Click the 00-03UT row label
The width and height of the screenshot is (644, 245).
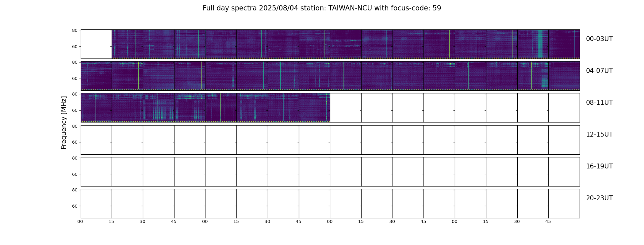(x=599, y=39)
